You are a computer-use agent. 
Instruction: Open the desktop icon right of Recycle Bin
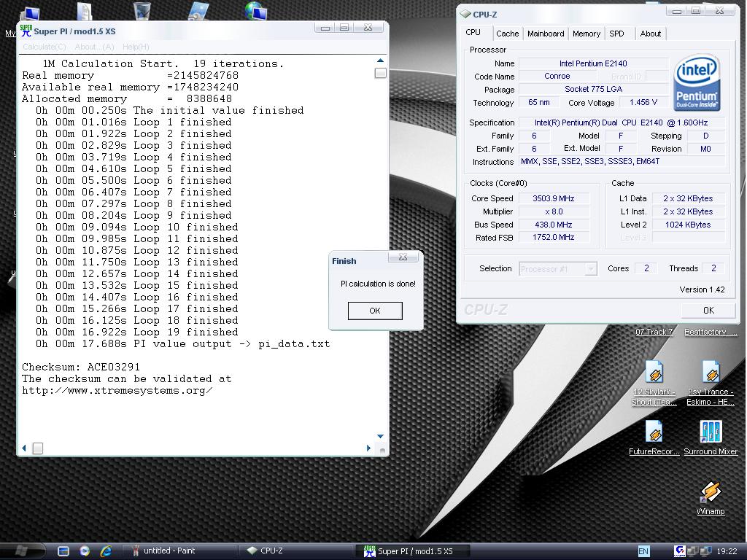coord(198,10)
